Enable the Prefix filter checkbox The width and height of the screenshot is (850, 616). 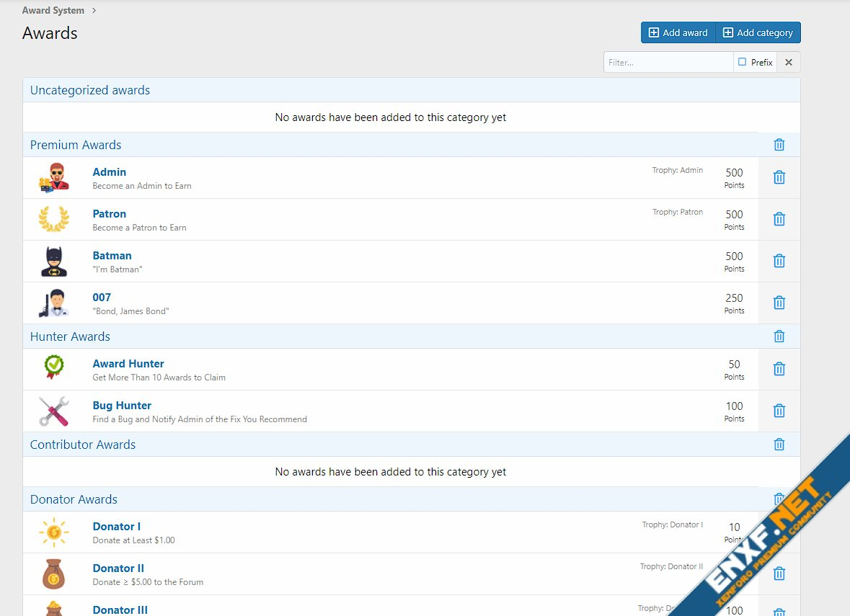(x=743, y=63)
